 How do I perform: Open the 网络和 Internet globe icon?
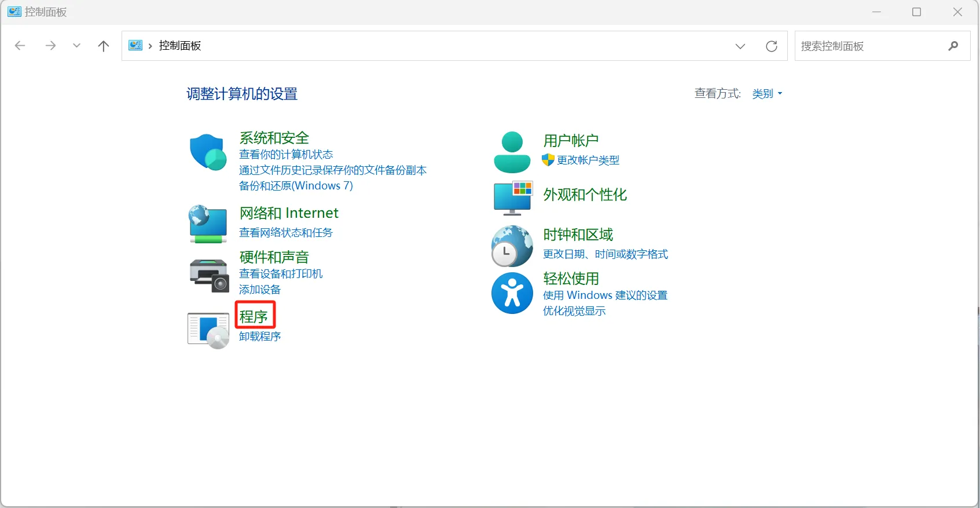pyautogui.click(x=208, y=224)
